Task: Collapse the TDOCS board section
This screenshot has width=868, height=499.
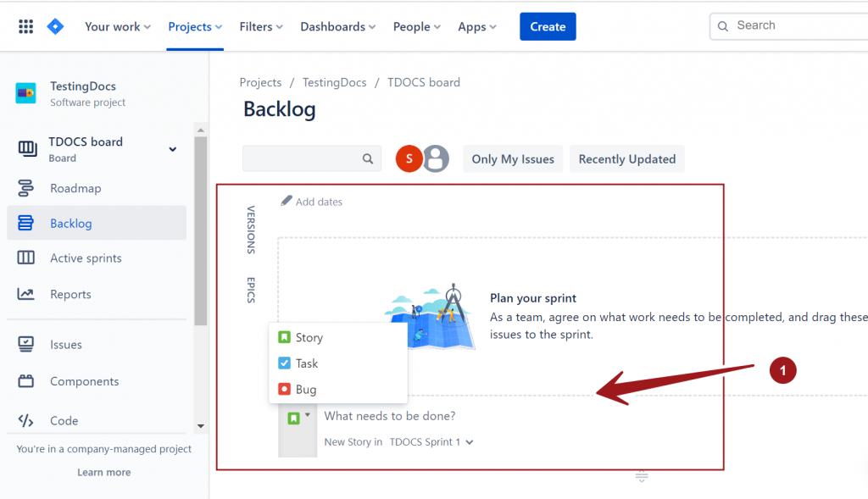Action: (172, 147)
